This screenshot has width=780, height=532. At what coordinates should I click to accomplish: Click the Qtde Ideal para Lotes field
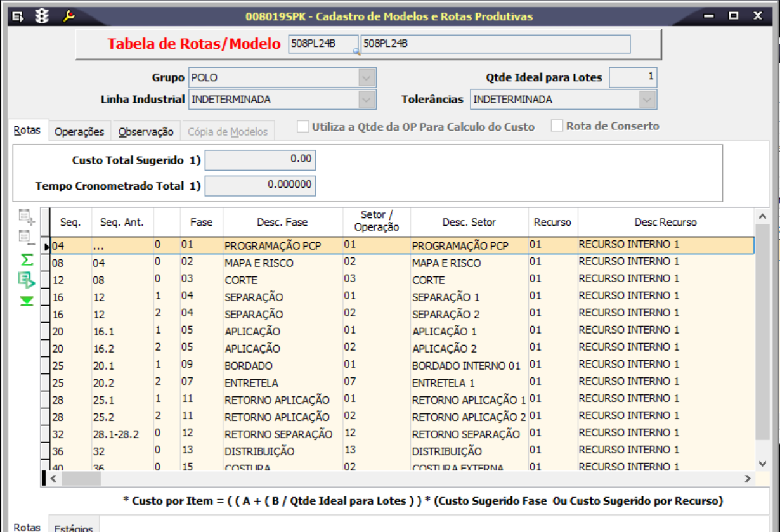coord(633,77)
